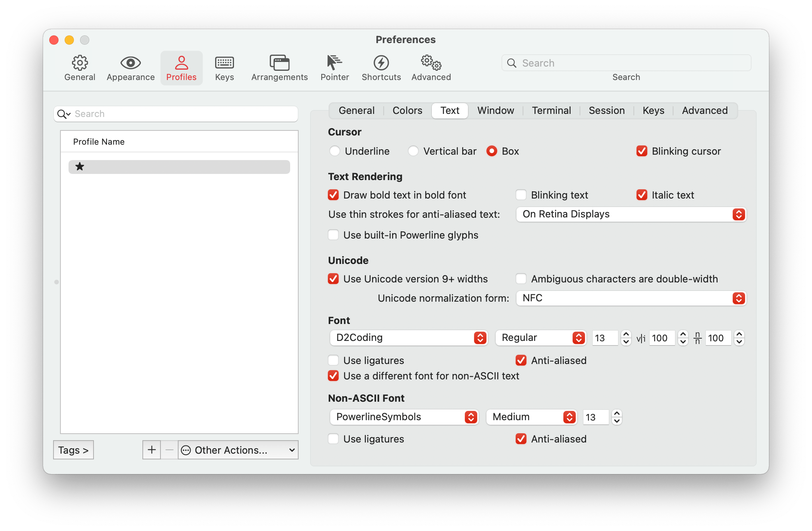Switch to the Colors tab
The image size is (812, 531).
[x=407, y=111]
